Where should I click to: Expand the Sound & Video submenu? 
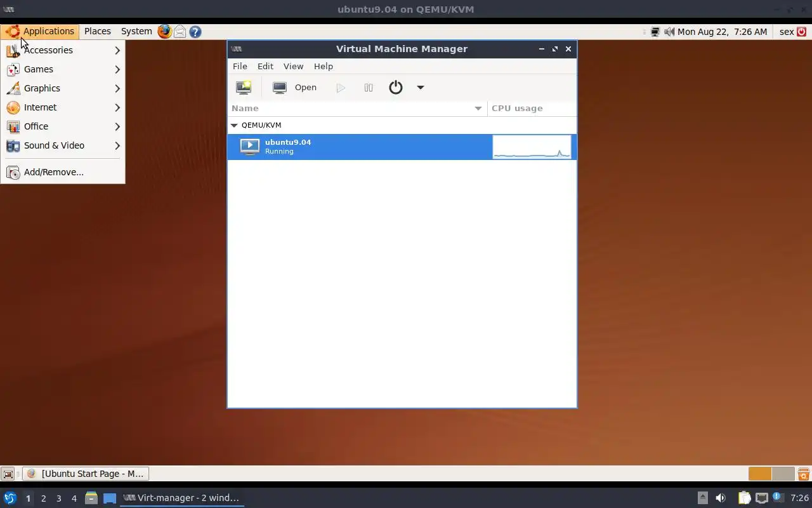63,145
